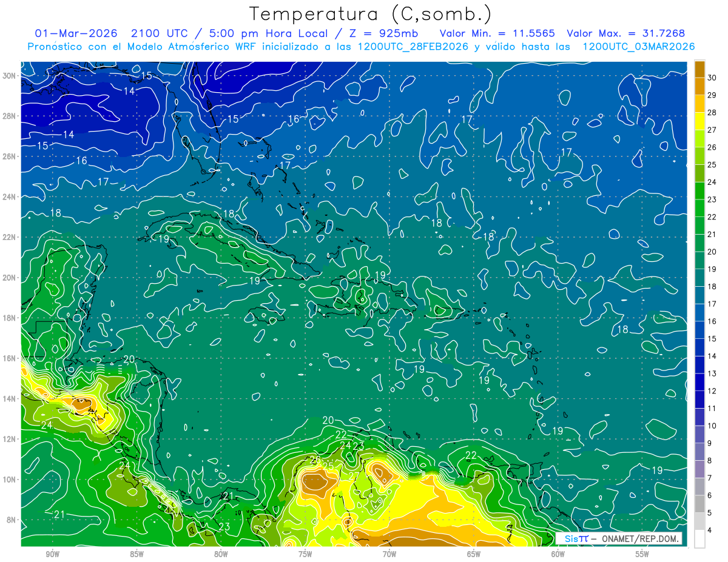Click the "22N" latitude axis label
The height and width of the screenshot is (562, 728).
(10, 237)
